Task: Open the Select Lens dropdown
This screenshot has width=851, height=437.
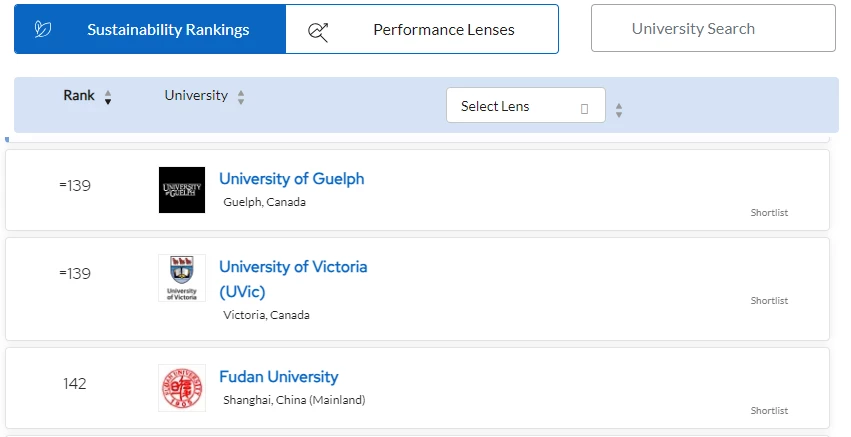Action: pos(525,105)
